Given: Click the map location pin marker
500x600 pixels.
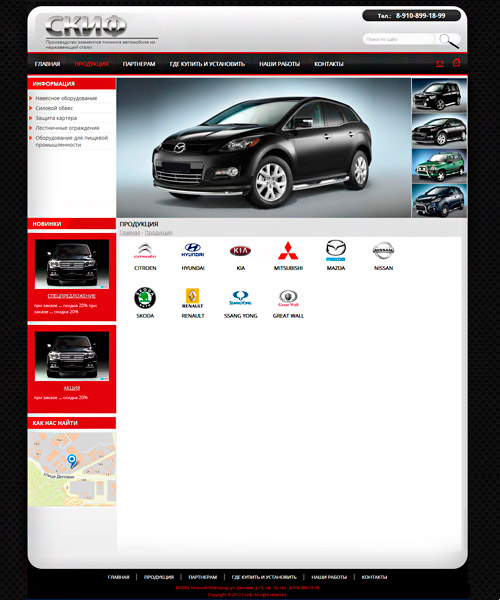Looking at the screenshot, I should click(x=72, y=461).
